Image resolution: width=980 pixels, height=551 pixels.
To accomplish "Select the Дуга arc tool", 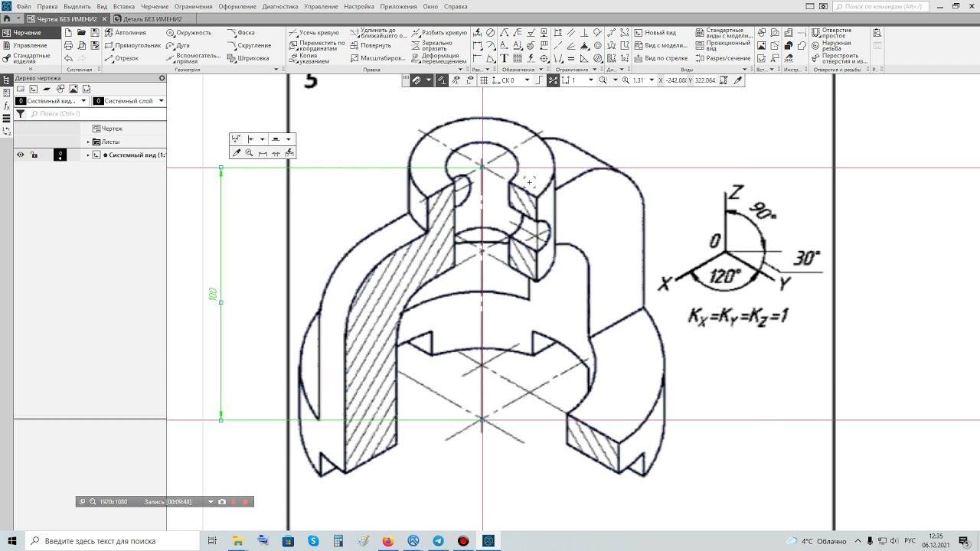I will pyautogui.click(x=178, y=45).
